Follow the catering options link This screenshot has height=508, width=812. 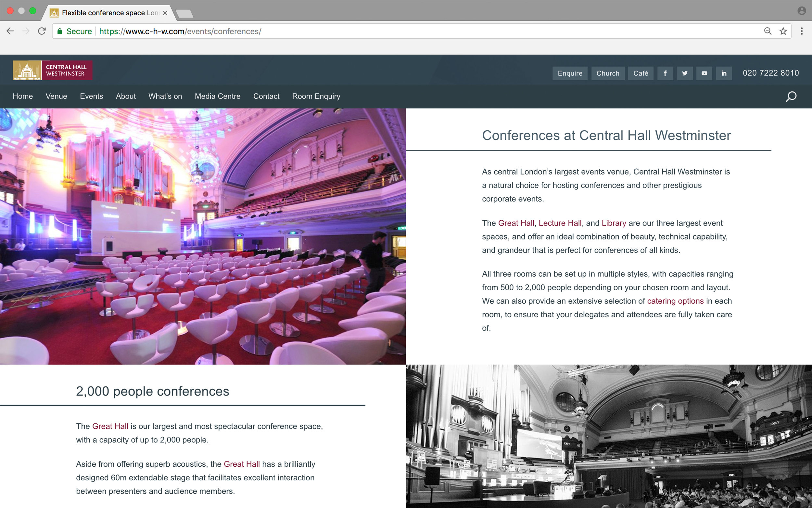point(675,301)
